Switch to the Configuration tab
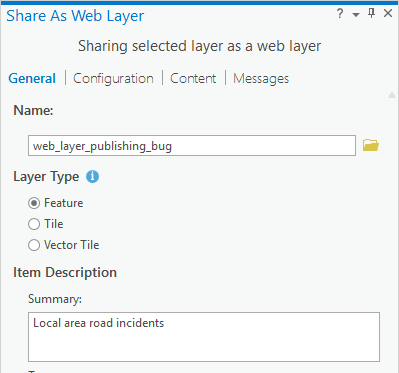This screenshot has width=399, height=373. pyautogui.click(x=113, y=79)
